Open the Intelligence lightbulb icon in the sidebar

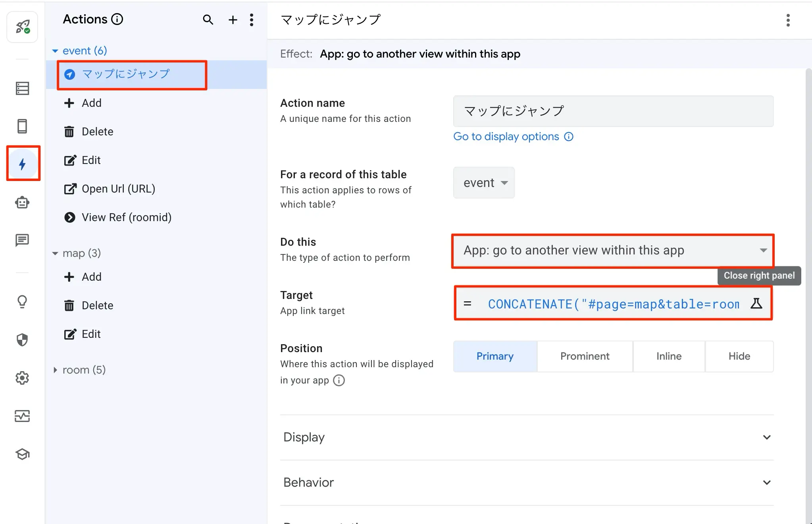pos(22,302)
